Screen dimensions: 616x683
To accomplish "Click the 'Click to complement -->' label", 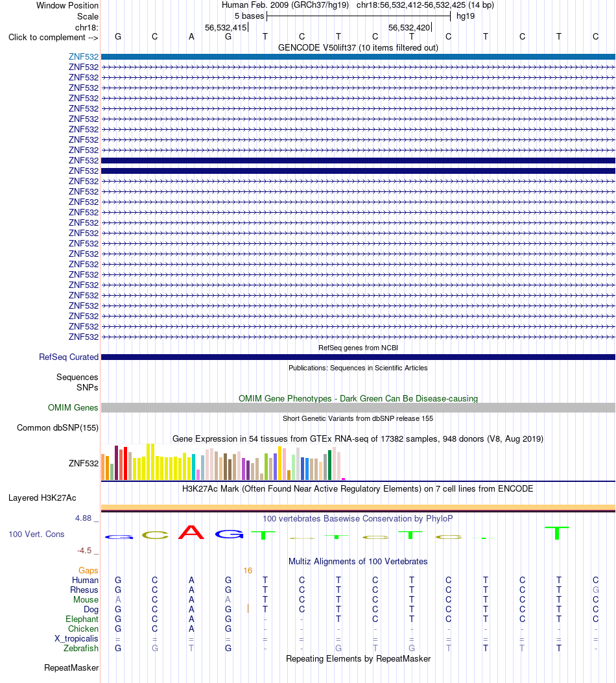I will tap(53, 38).
